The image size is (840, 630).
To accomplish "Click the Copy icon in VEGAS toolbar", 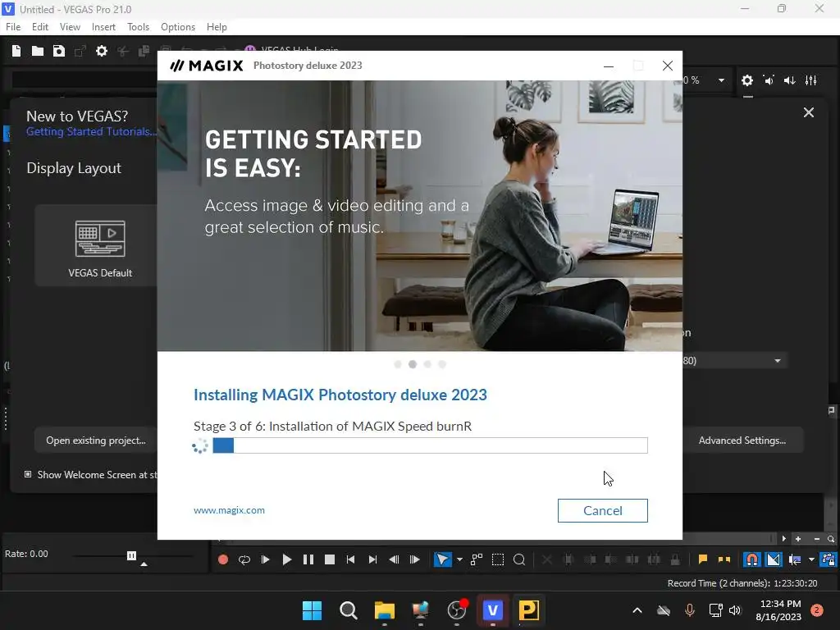I will [x=144, y=51].
